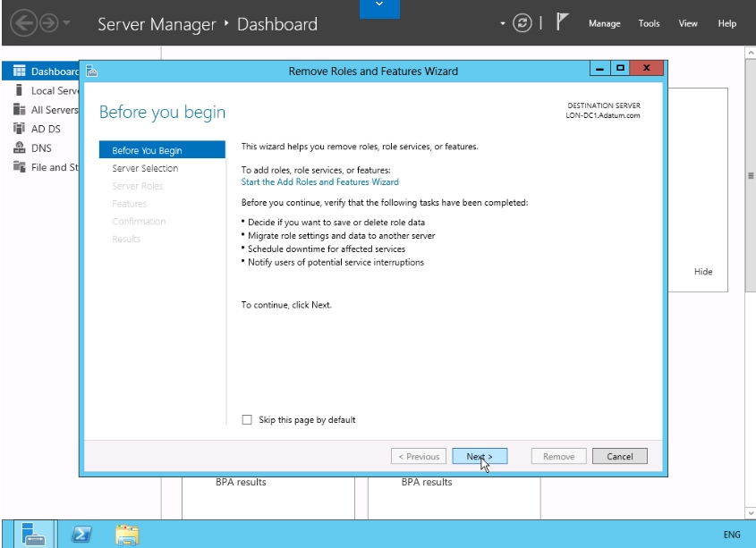Click the Hide link in the dashboard
This screenshot has height=548, width=756.
703,272
